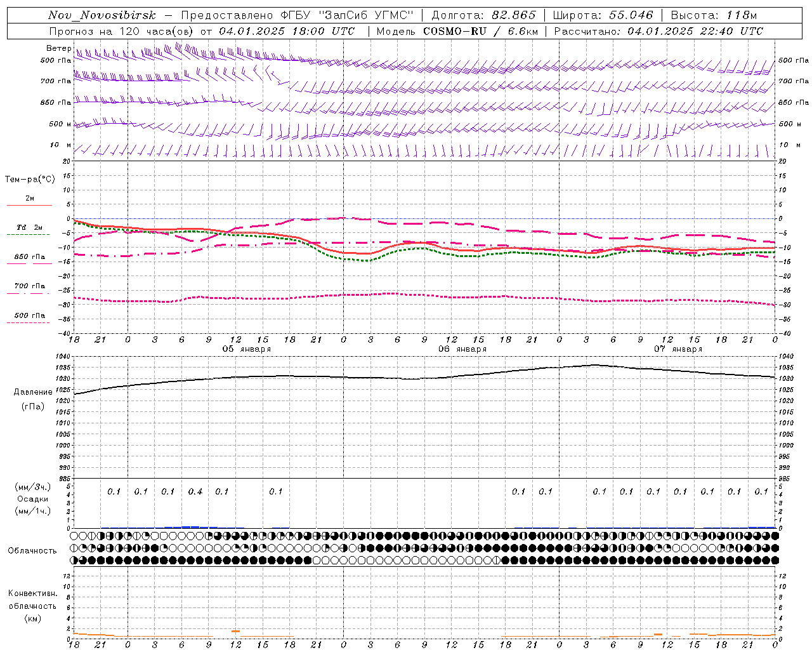This screenshot has width=812, height=650.
Task: Click the 'Осадки' precipitation panel label
Action: (32, 499)
